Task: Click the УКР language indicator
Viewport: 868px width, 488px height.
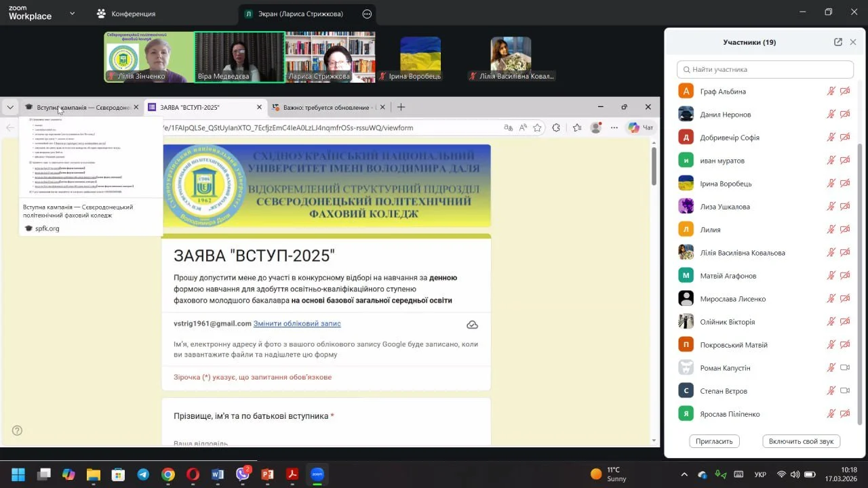Action: [760, 474]
